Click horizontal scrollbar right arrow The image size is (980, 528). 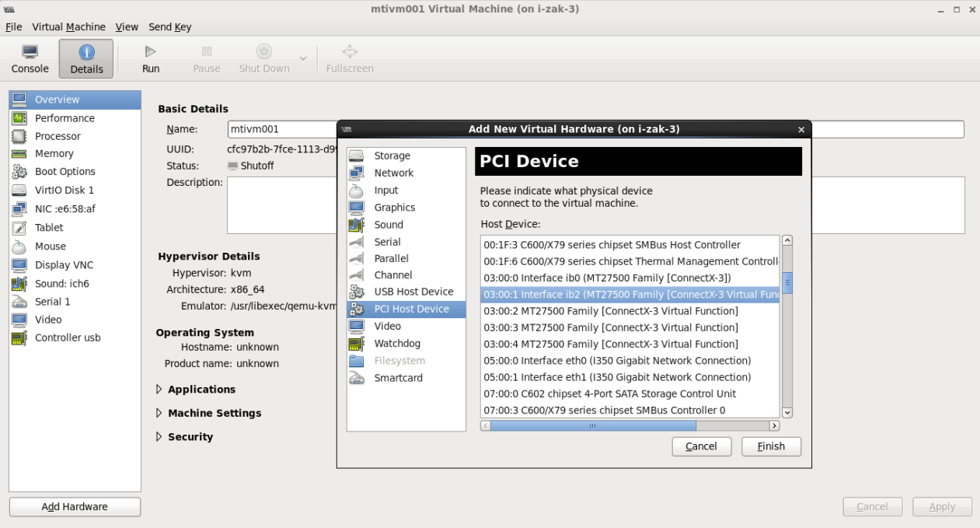point(774,425)
